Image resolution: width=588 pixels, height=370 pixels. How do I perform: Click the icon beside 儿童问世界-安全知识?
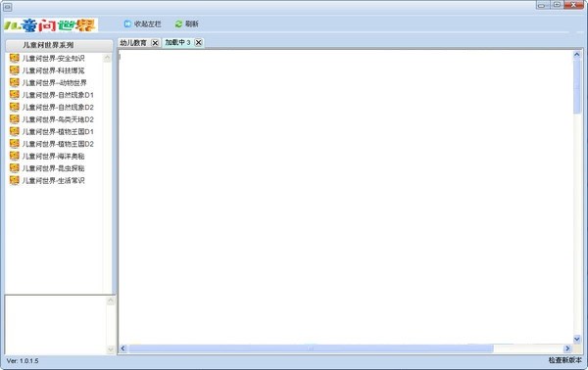(x=15, y=58)
